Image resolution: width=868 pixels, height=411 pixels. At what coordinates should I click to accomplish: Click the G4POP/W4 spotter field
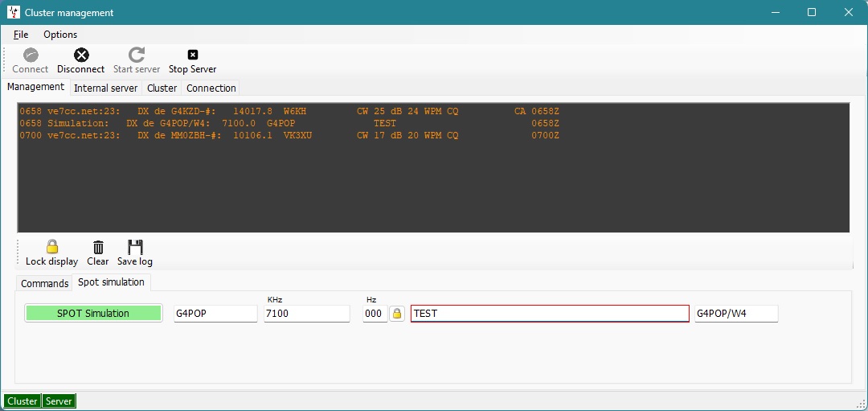pos(736,314)
